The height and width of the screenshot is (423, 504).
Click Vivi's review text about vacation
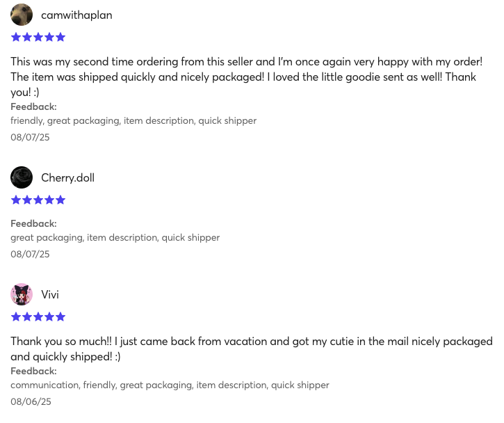coord(252,349)
